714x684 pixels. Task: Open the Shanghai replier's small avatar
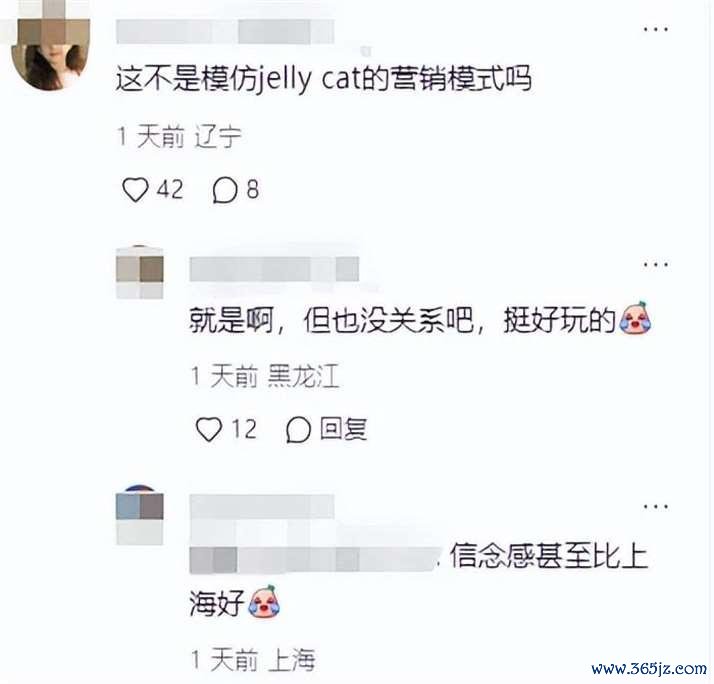(140, 515)
